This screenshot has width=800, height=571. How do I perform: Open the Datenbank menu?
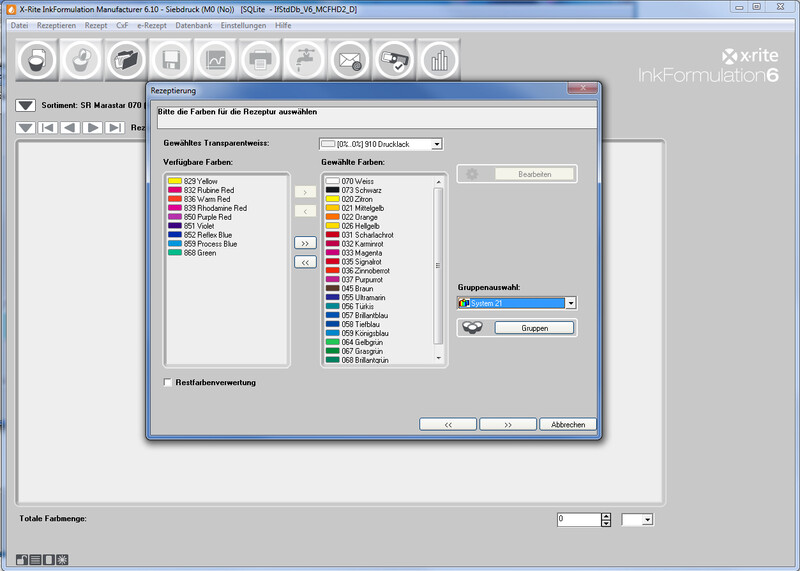(x=193, y=24)
